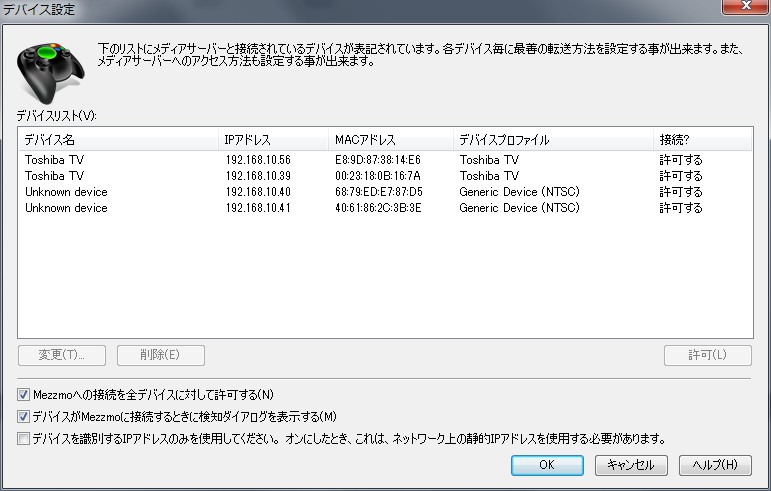The image size is (771, 491).
Task: Select Toshiba TV row with IP 192.168.10.39
Action: click(385, 176)
